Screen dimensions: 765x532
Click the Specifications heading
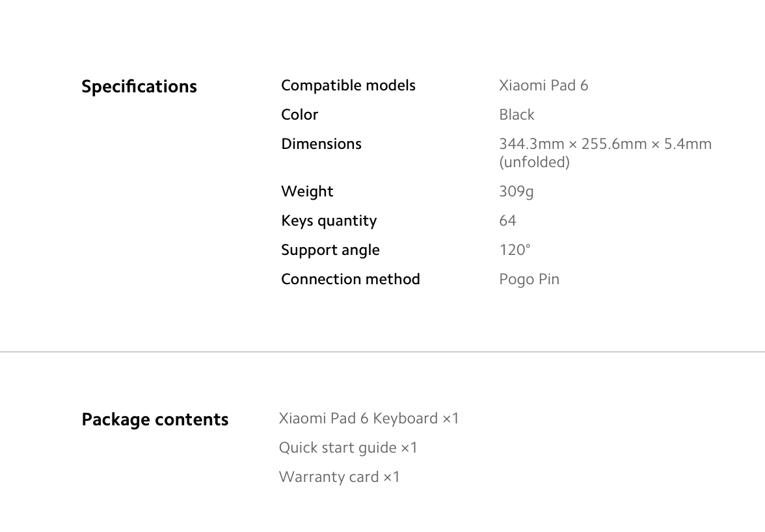(x=139, y=86)
